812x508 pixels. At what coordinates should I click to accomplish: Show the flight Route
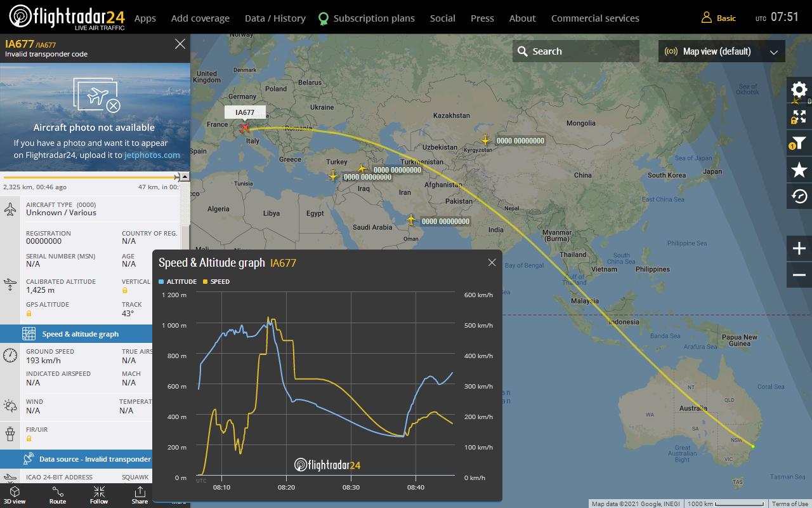click(58, 495)
